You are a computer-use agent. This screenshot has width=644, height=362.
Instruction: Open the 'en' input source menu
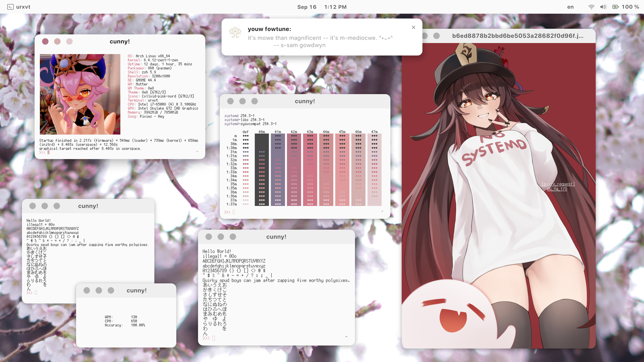pyautogui.click(x=570, y=7)
